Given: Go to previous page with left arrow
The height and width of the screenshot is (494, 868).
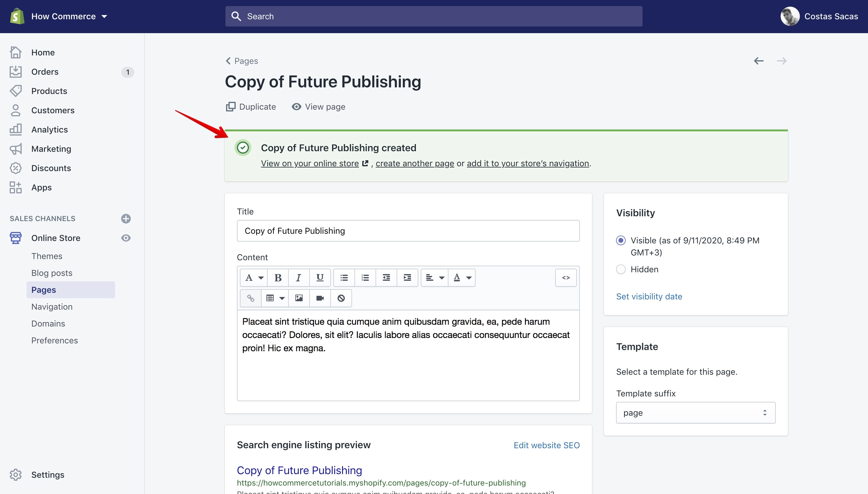Looking at the screenshot, I should (759, 61).
